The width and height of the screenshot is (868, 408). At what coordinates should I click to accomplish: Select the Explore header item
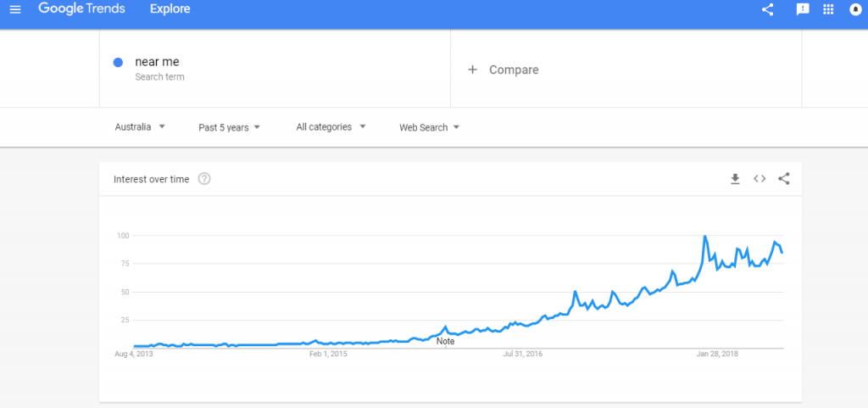click(170, 8)
